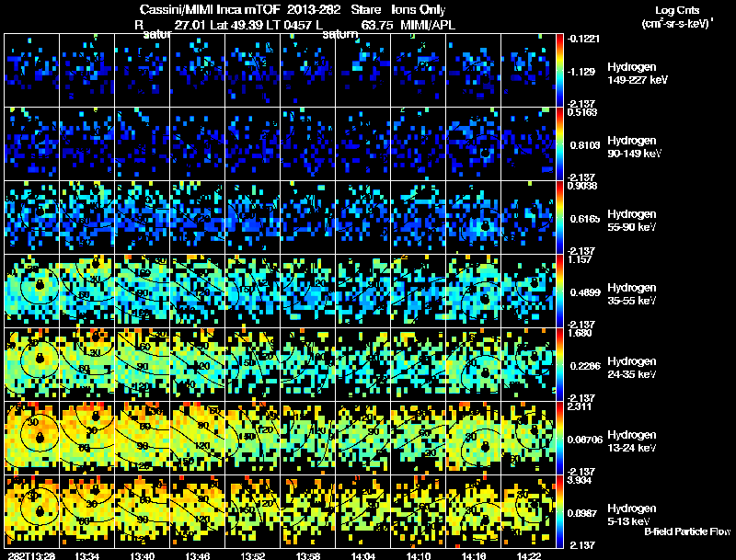Viewport: 736px width, 560px height.
Task: Click the L value '63.75'
Action: 377,25
